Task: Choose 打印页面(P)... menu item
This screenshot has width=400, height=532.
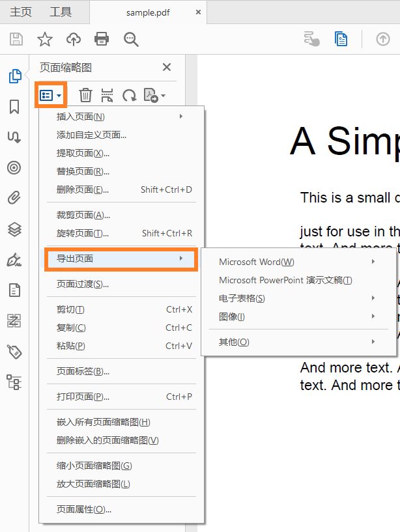Action: pos(121,397)
